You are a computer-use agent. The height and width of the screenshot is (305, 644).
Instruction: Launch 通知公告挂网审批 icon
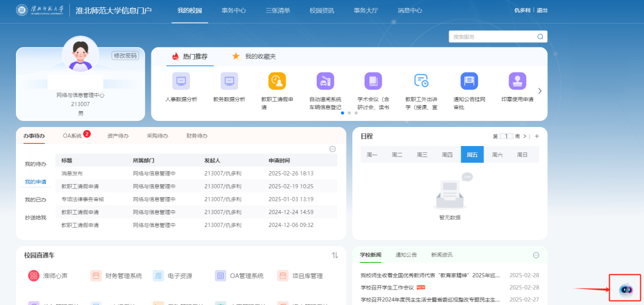pos(469,81)
